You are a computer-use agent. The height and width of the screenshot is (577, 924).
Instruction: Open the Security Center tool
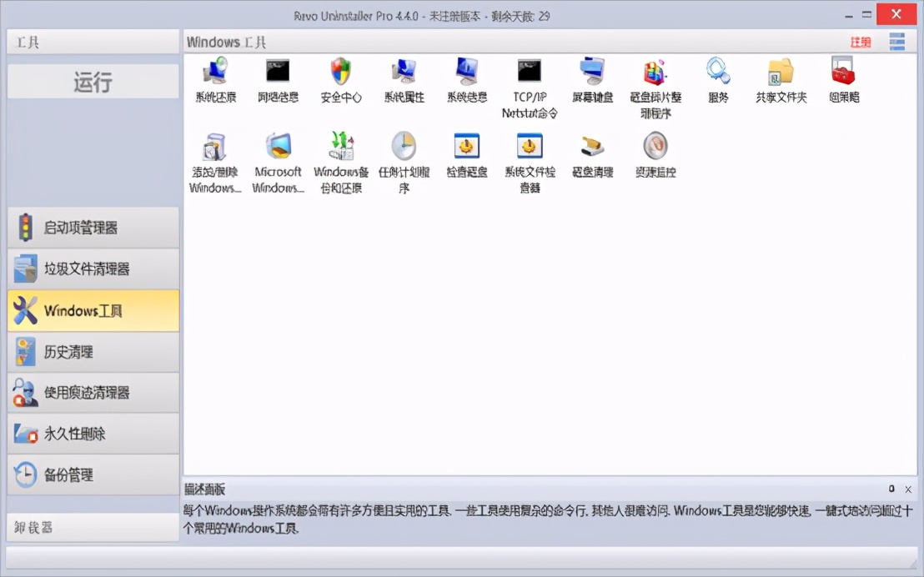(x=340, y=79)
